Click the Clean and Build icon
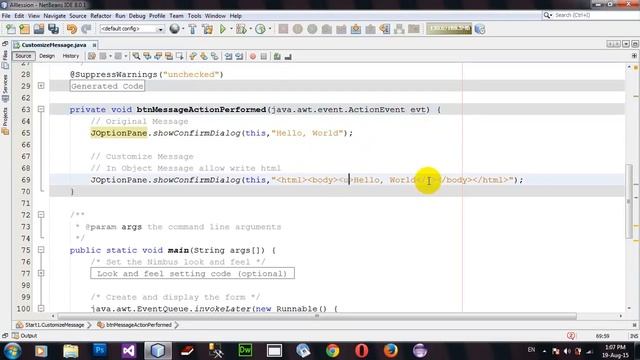 pyautogui.click(x=207, y=29)
